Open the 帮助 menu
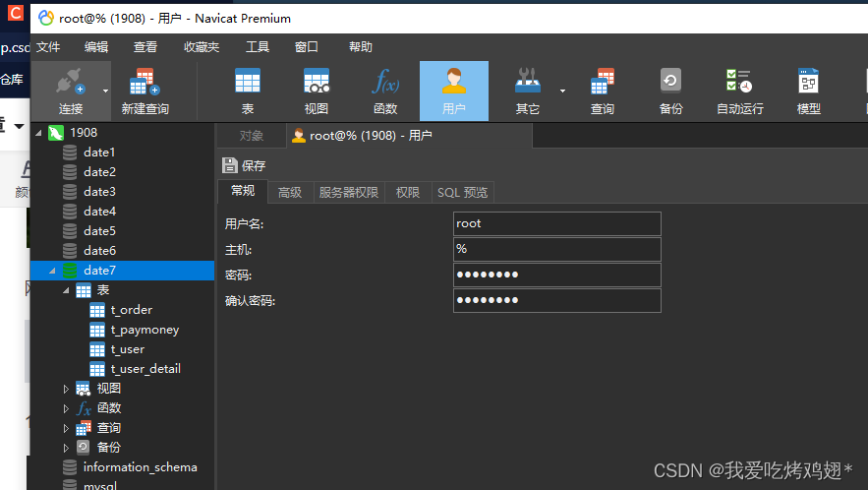This screenshot has width=868, height=490. click(x=361, y=47)
